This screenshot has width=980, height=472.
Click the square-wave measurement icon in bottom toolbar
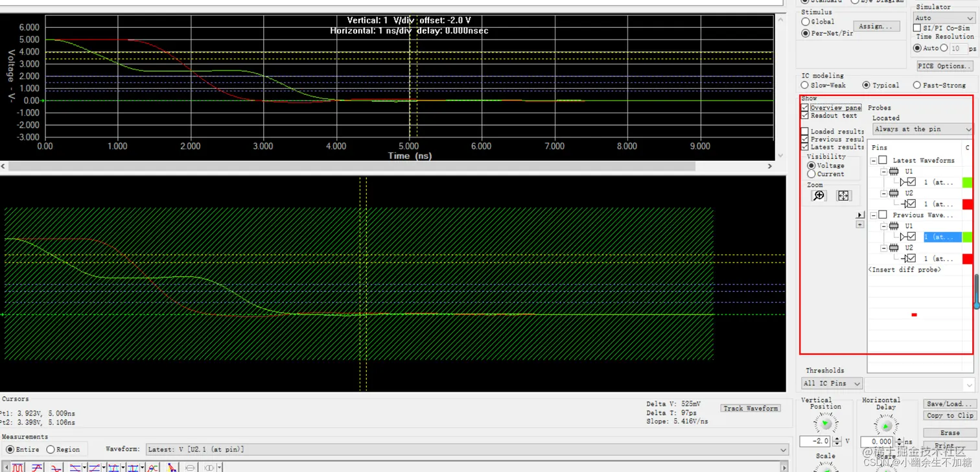click(17, 467)
